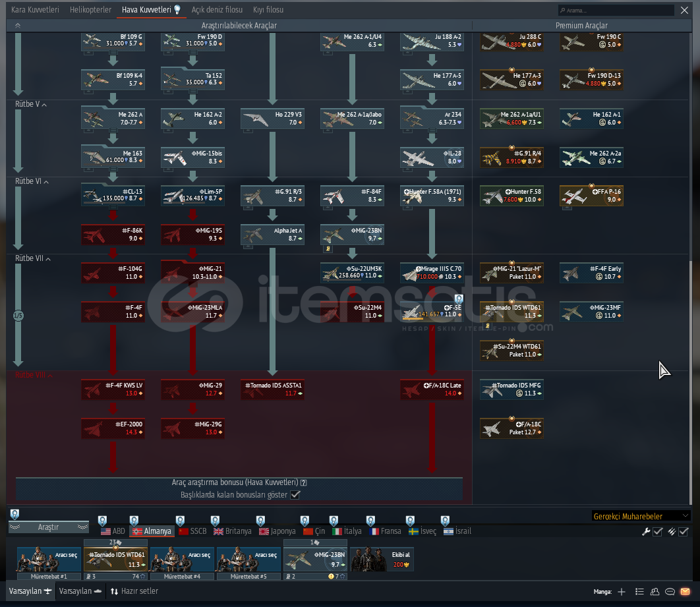Toggle the checkbox next to the ammunition icon

tap(684, 532)
